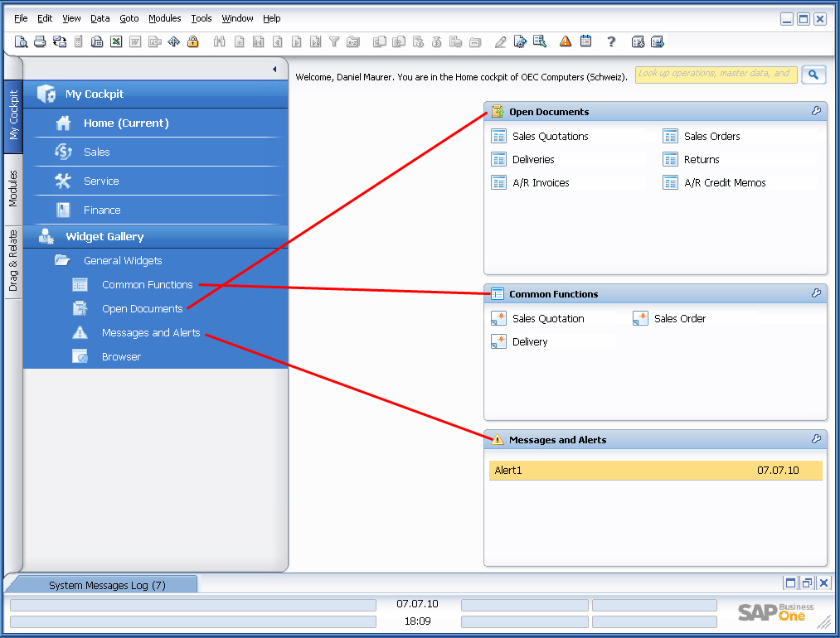The image size is (840, 638).
Task: Open the Sales cockpit
Action: [x=155, y=152]
